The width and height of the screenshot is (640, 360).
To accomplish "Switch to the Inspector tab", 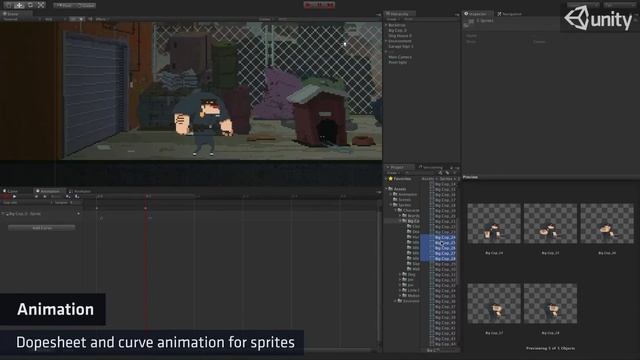I will point(477,14).
